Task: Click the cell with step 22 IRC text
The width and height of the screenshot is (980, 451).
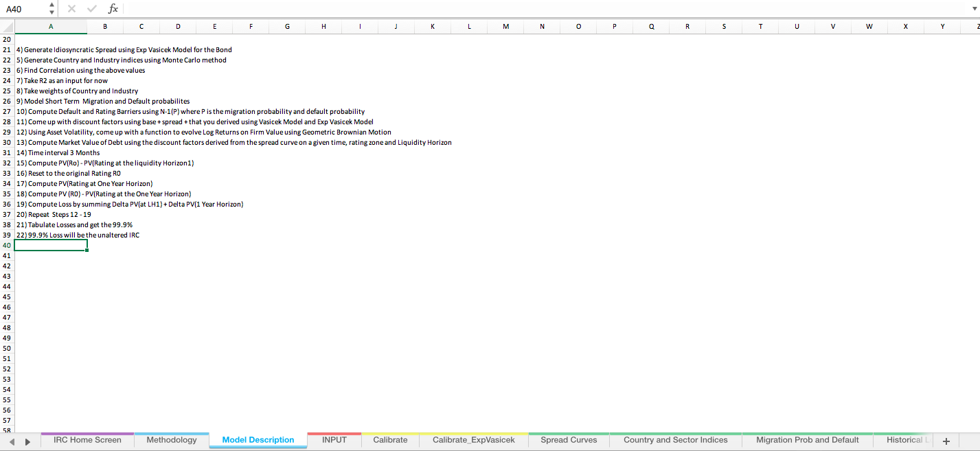Action: (x=50, y=235)
